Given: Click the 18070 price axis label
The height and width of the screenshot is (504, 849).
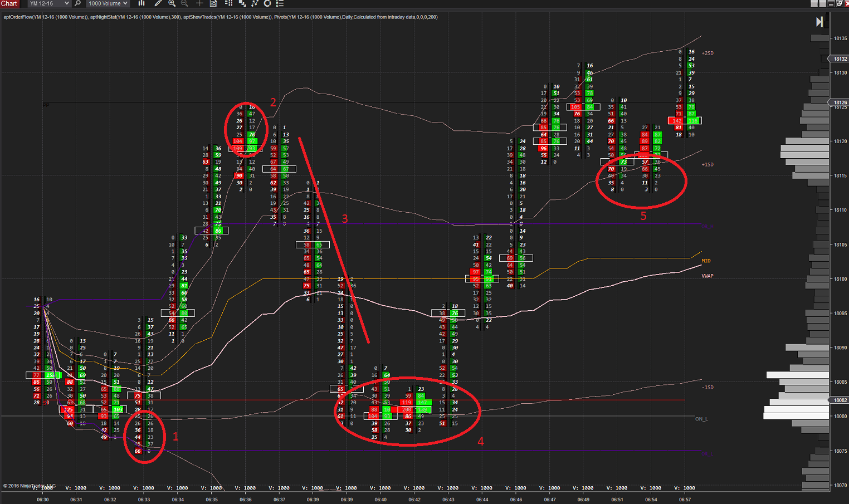Looking at the screenshot, I should click(840, 485).
